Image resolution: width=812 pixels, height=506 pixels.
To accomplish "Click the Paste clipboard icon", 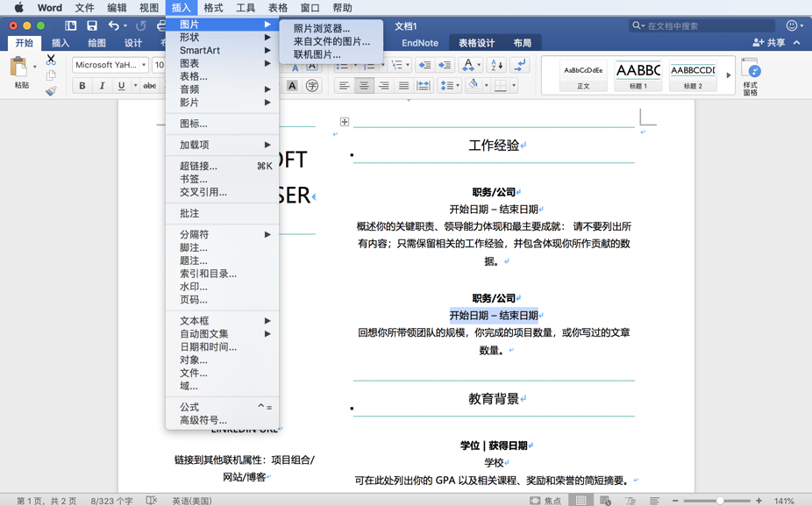I will click(19, 67).
